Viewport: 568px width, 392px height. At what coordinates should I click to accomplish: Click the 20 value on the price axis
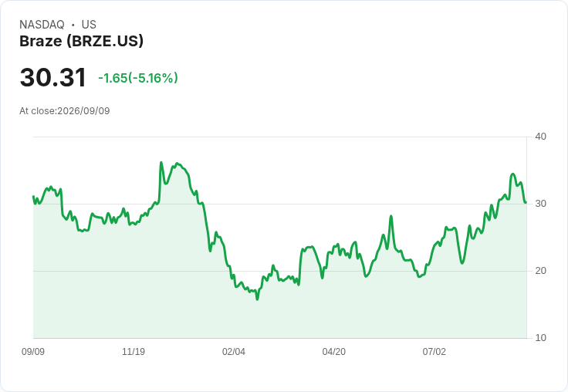pos(540,271)
